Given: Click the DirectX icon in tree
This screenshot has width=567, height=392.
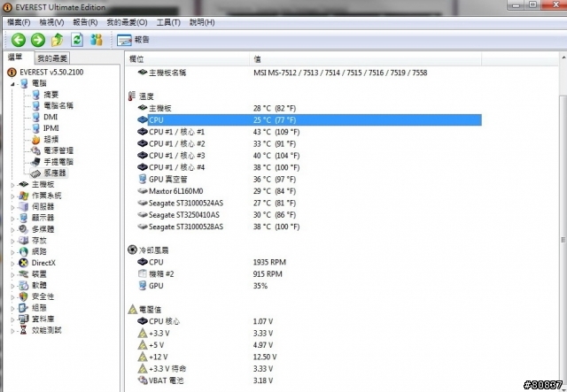Looking at the screenshot, I should tap(24, 263).
